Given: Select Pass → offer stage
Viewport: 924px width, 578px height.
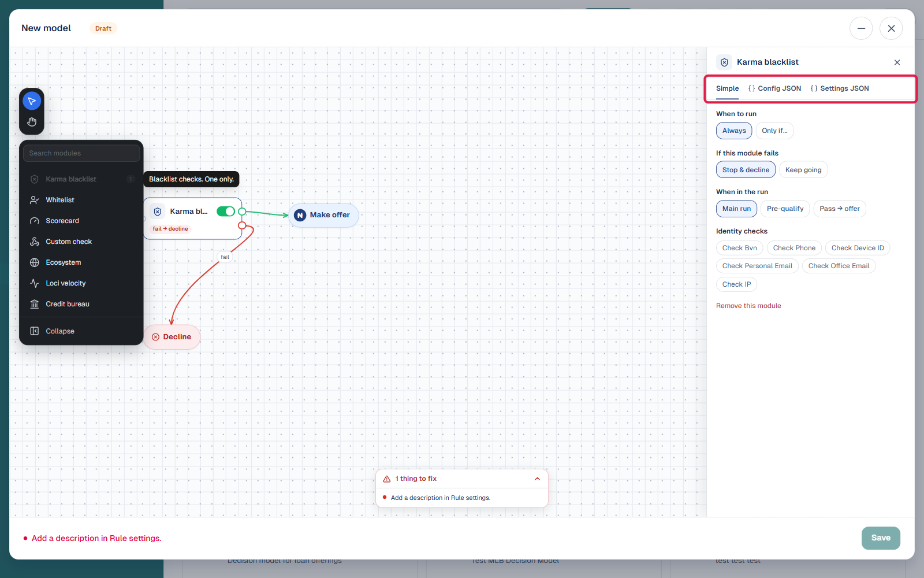Looking at the screenshot, I should coord(840,209).
